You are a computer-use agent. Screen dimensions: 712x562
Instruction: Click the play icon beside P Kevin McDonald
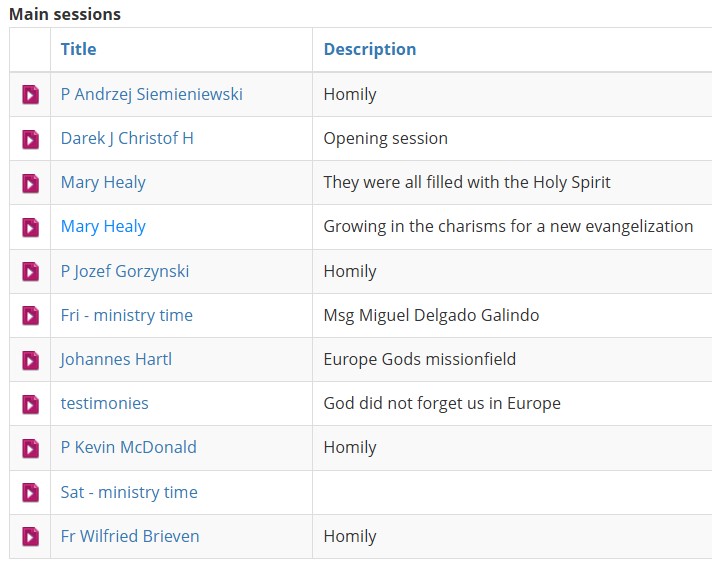(30, 448)
